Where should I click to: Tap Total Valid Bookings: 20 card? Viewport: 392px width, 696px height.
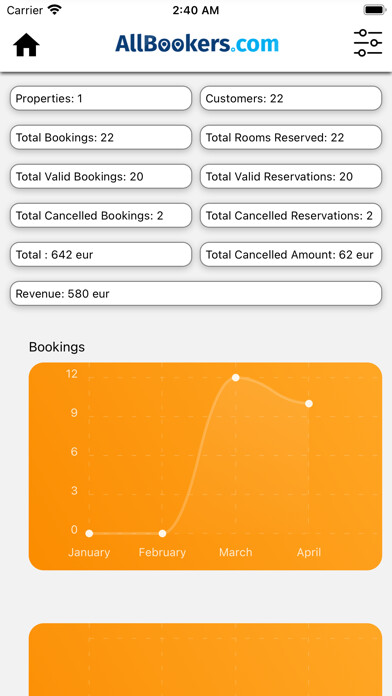pyautogui.click(x=101, y=176)
